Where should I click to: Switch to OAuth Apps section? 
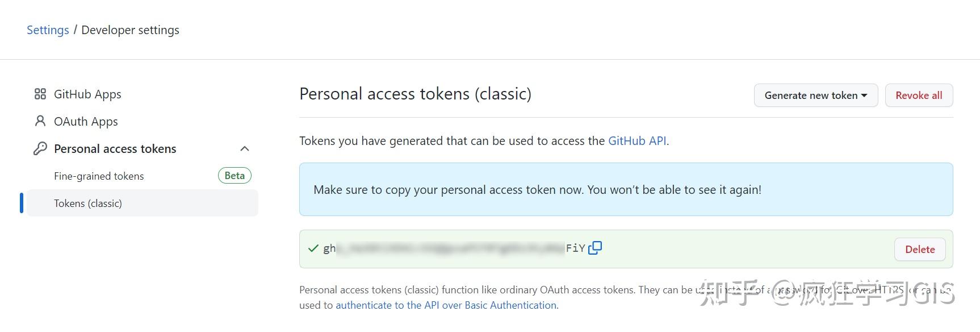85,121
